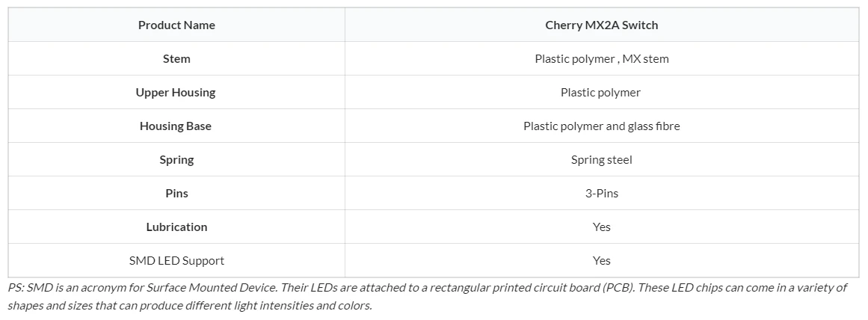Select the Yes value for Lubrication
This screenshot has width=868, height=320.
point(602,227)
